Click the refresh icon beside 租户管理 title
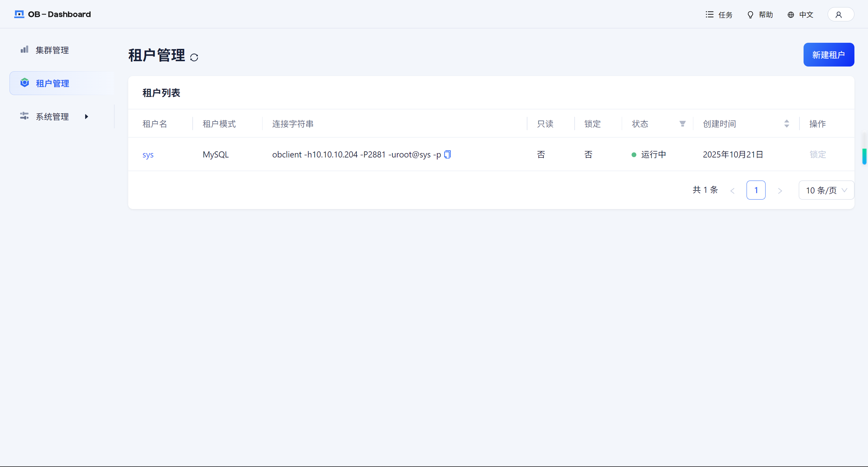This screenshot has width=868, height=467. coord(194,57)
